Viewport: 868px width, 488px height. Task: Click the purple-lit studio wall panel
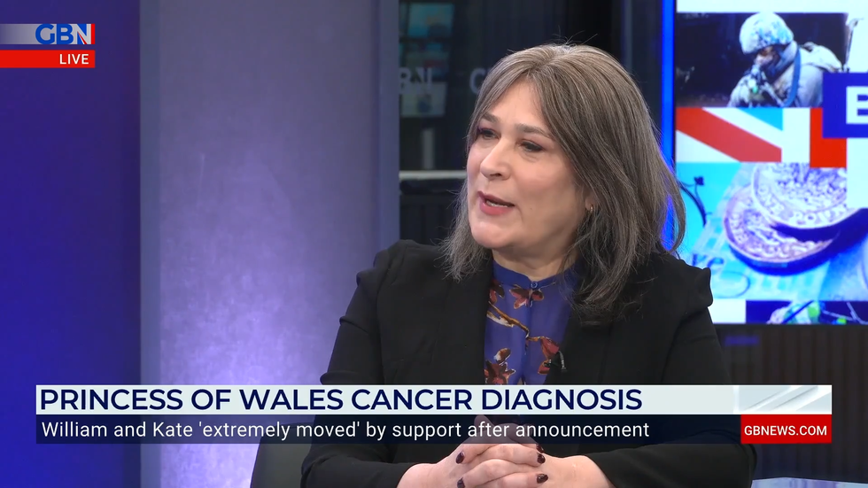click(x=260, y=194)
